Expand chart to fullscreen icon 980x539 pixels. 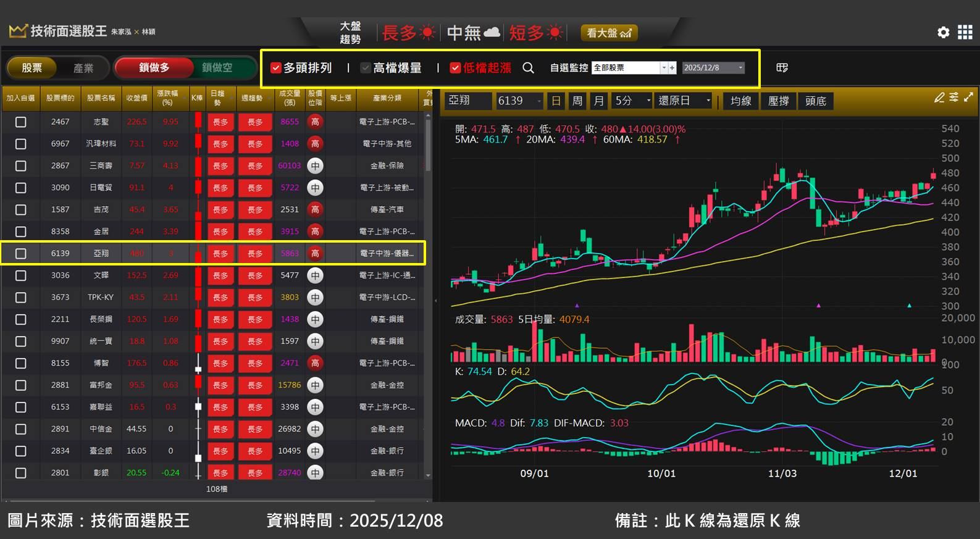coord(968,98)
